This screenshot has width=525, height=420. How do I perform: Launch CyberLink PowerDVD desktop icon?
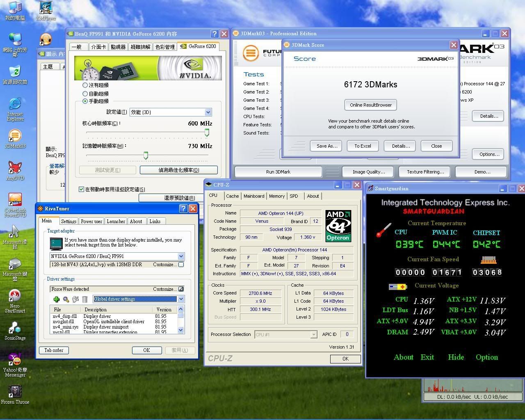pos(15,205)
